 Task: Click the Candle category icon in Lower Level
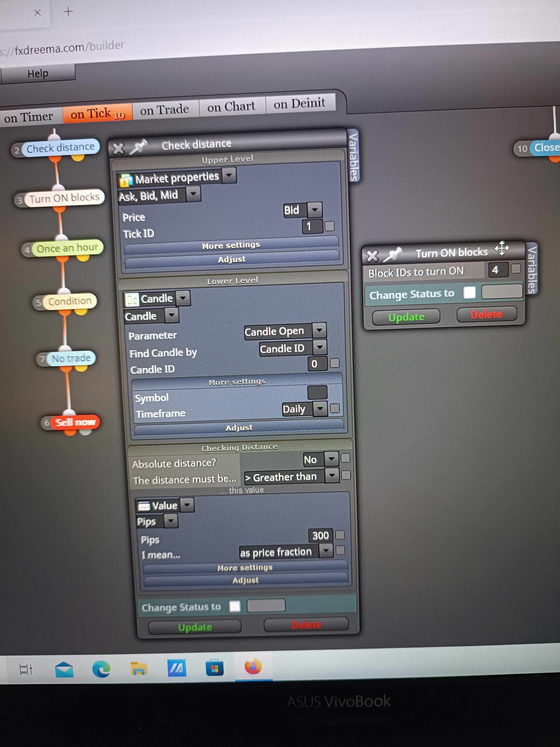click(132, 300)
